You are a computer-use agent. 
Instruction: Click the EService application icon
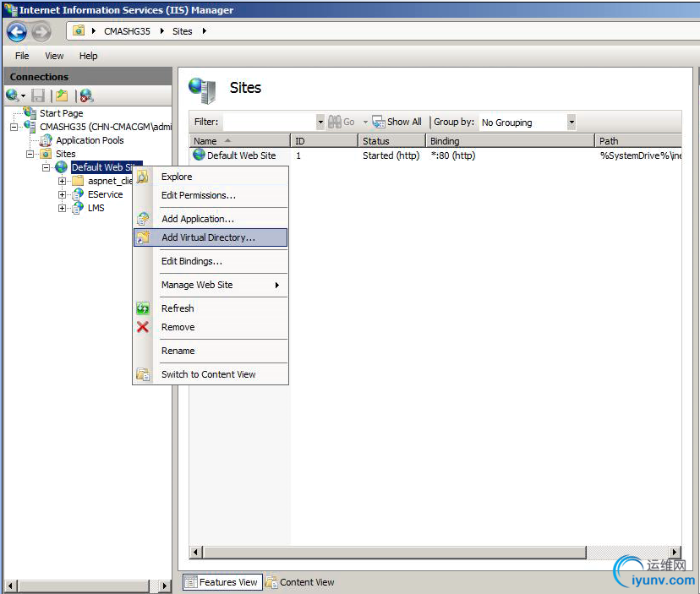point(78,194)
